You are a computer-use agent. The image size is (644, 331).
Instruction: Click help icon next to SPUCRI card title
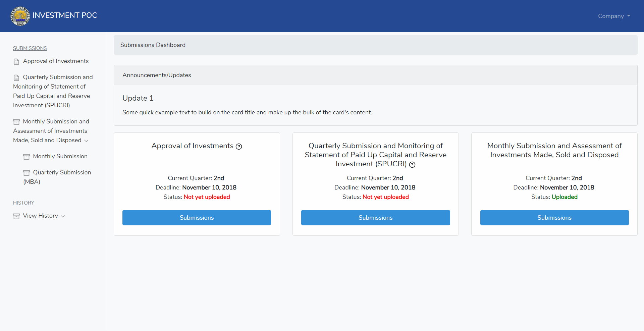[x=412, y=165]
